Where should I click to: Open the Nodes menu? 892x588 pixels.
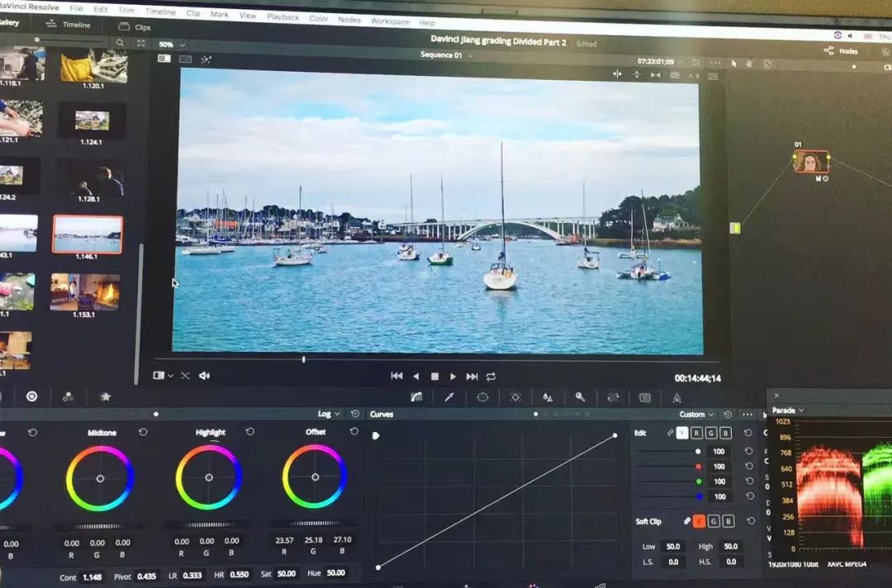click(349, 19)
